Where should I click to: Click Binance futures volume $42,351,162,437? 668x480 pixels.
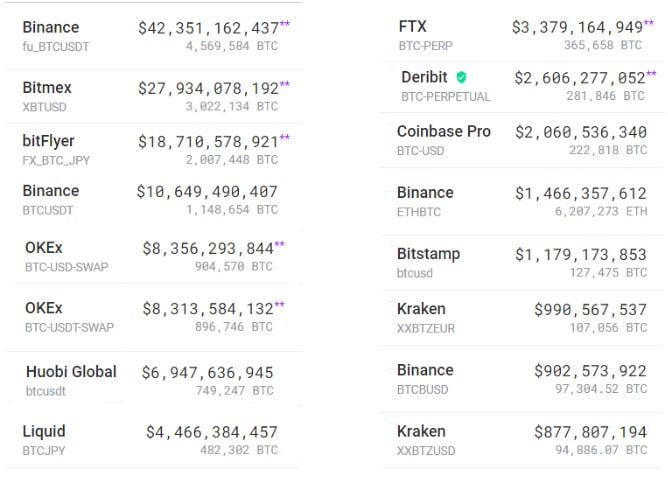[x=208, y=28]
